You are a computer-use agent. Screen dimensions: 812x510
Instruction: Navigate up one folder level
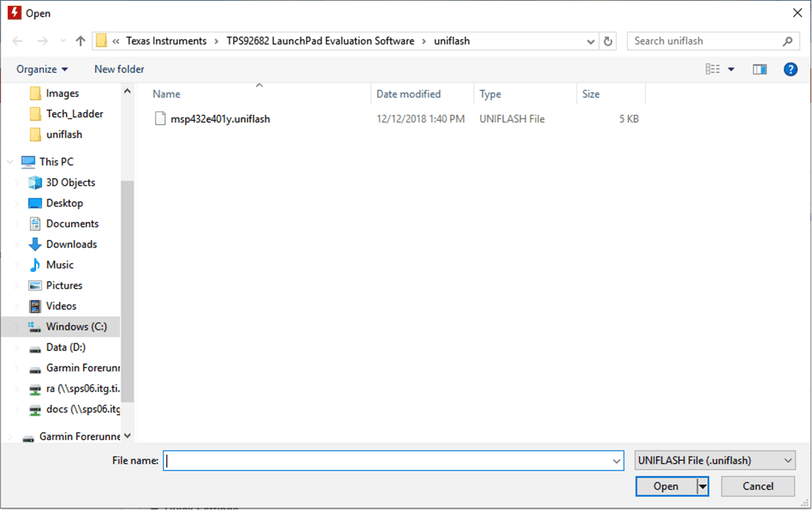80,41
